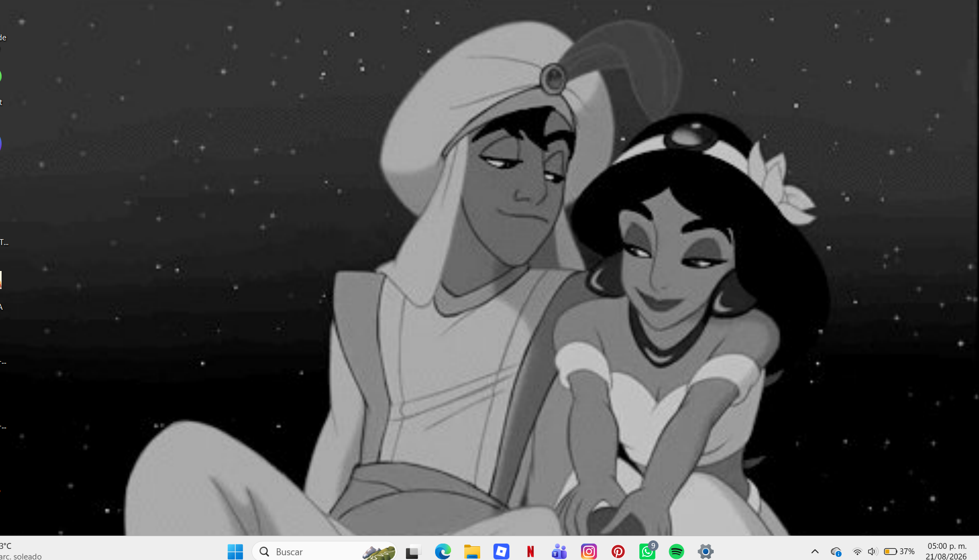Click the volume speaker tray icon
979x560 pixels.
[x=872, y=552]
